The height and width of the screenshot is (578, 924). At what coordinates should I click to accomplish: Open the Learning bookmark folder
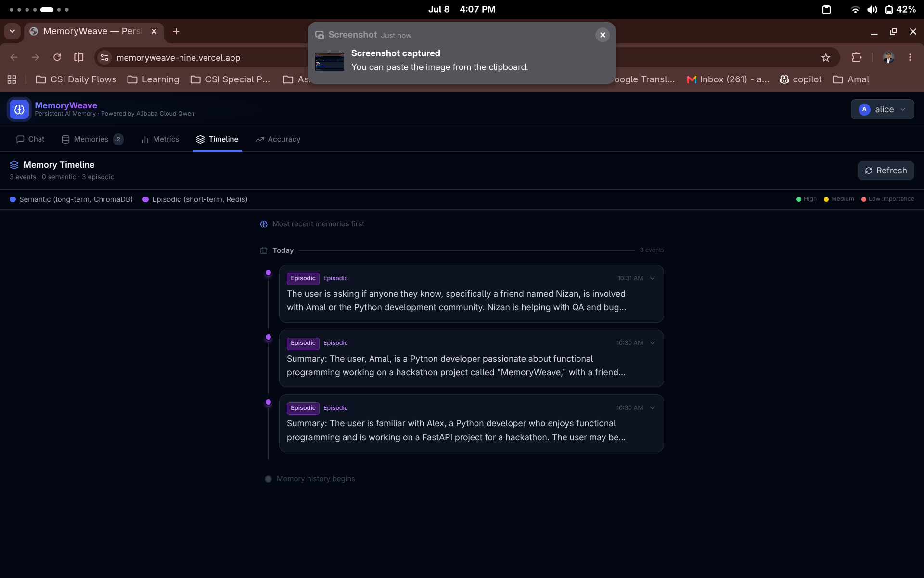pos(153,79)
